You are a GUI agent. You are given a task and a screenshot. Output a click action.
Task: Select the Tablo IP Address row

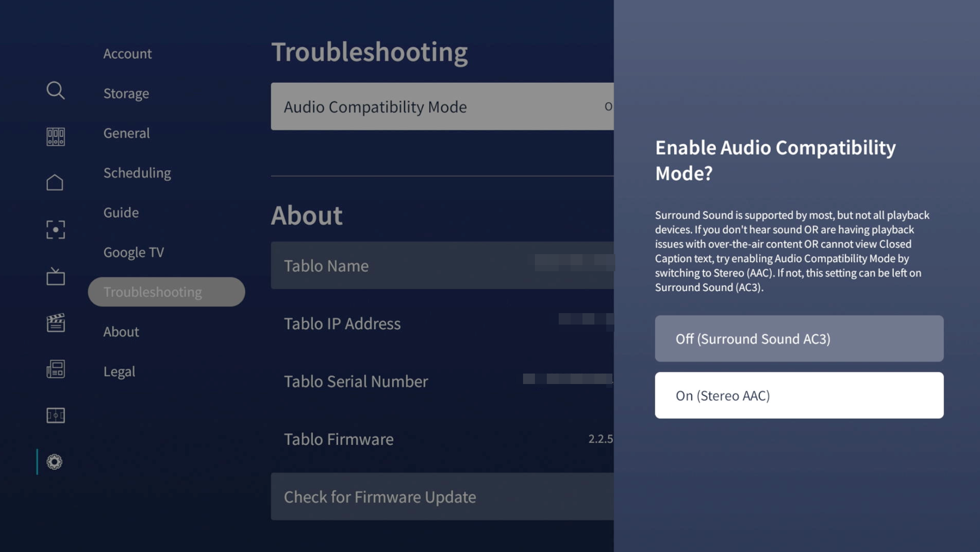(x=442, y=323)
